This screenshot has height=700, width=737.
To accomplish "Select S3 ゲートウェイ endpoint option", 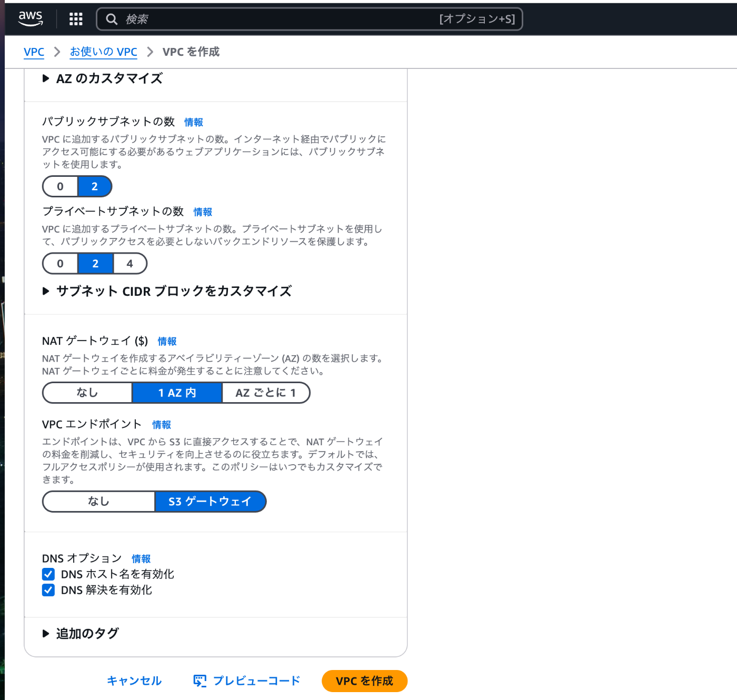I will coord(210,502).
